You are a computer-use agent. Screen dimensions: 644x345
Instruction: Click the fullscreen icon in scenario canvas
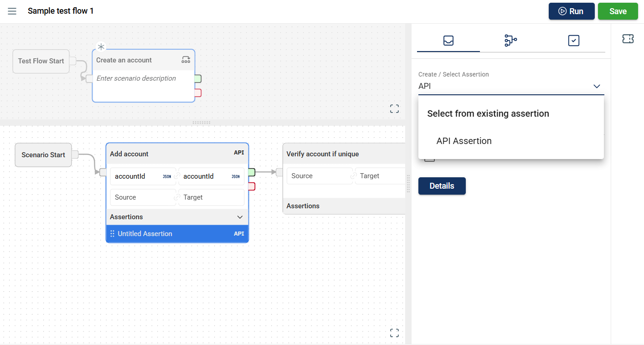pos(394,333)
